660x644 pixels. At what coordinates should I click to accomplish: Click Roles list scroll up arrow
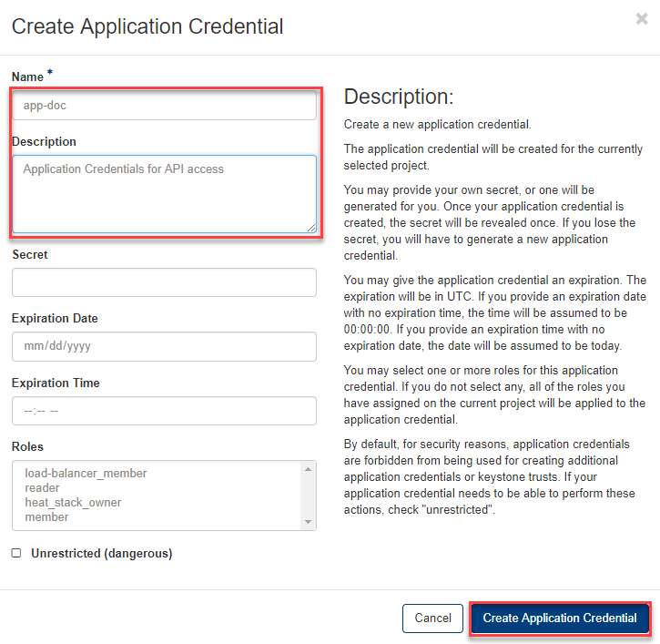tap(309, 469)
